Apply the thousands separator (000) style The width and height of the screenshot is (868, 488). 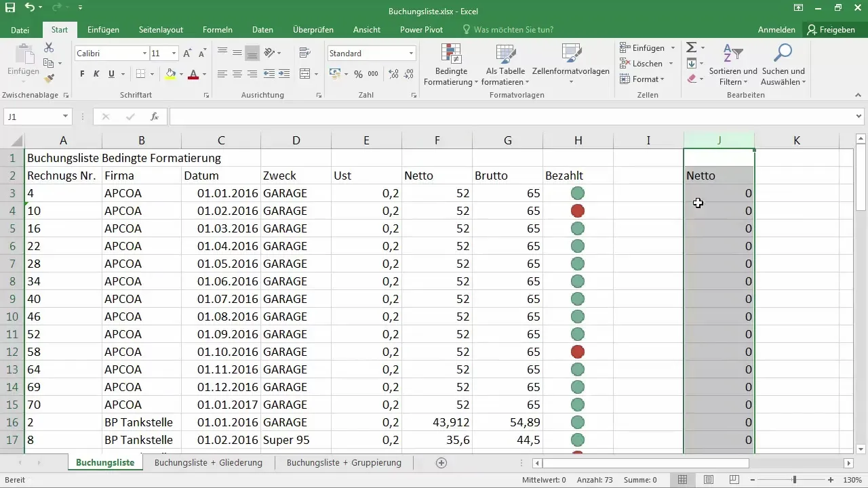click(x=374, y=74)
